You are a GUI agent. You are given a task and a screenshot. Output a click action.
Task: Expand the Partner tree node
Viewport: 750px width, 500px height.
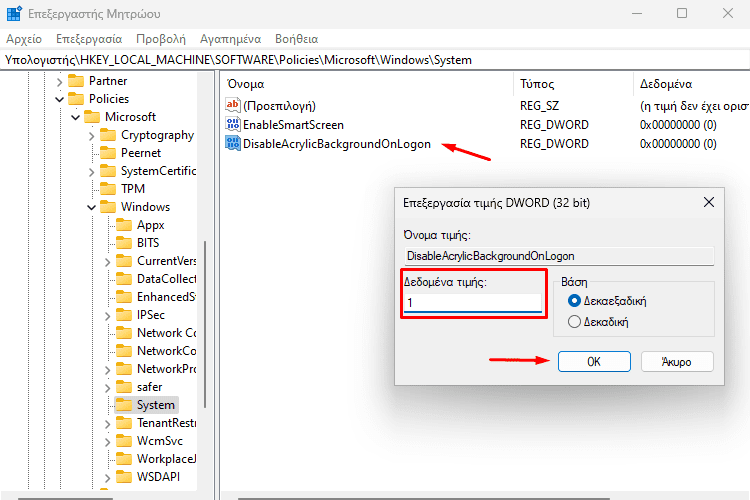coord(59,82)
